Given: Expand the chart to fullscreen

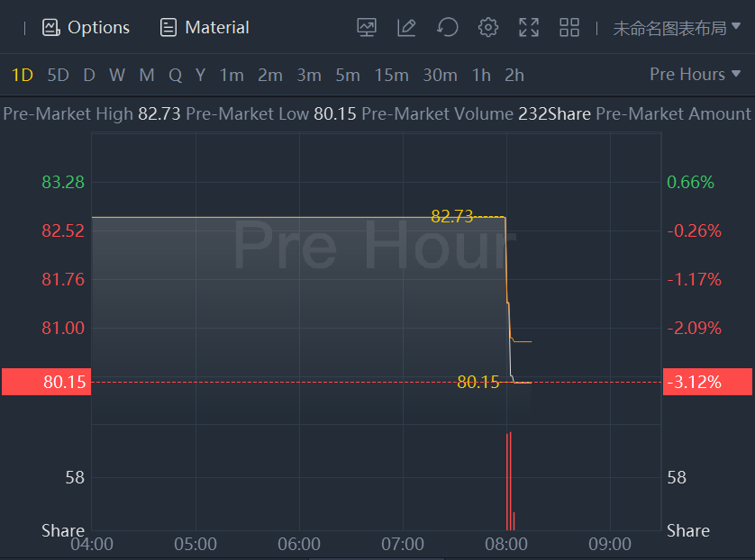Looking at the screenshot, I should pyautogui.click(x=529, y=28).
